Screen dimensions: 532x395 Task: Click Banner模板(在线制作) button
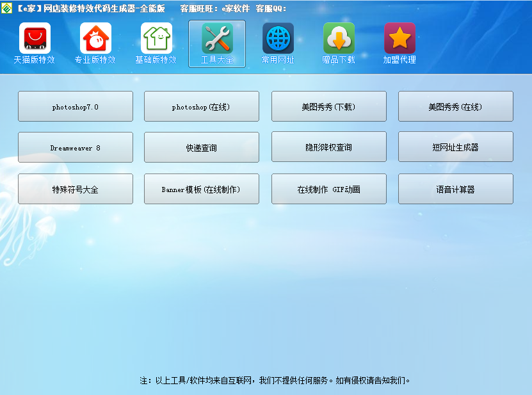(202, 189)
